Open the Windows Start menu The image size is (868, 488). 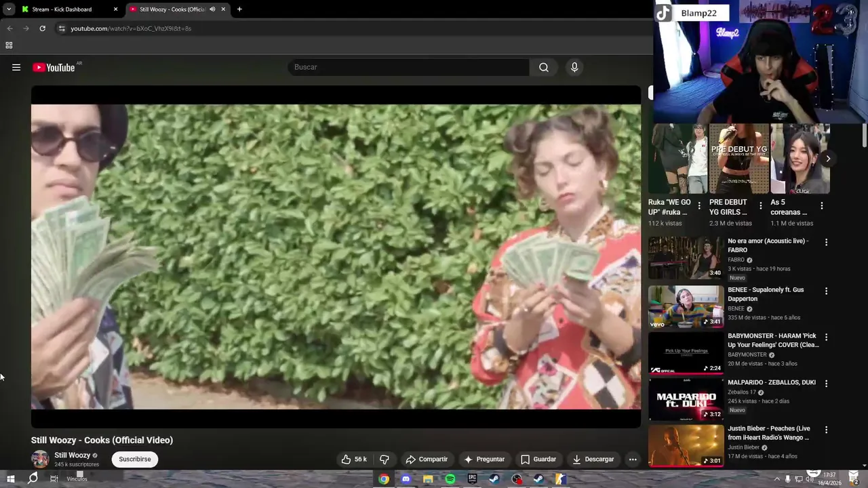pyautogui.click(x=10, y=479)
